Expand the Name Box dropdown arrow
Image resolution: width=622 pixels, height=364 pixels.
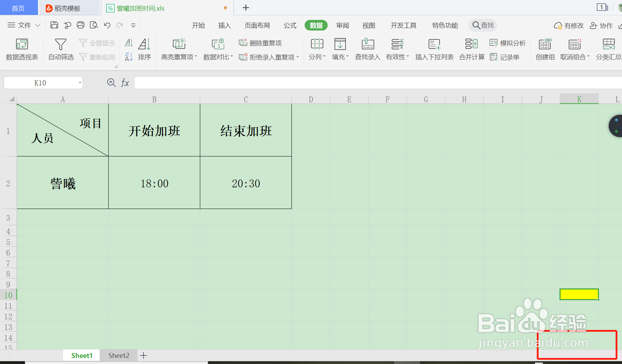(x=80, y=83)
